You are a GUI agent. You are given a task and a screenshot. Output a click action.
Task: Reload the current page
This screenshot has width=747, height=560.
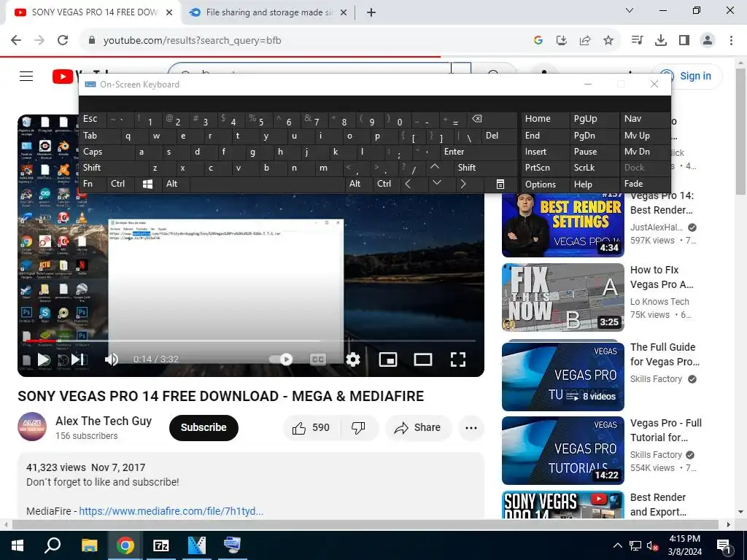(x=63, y=40)
